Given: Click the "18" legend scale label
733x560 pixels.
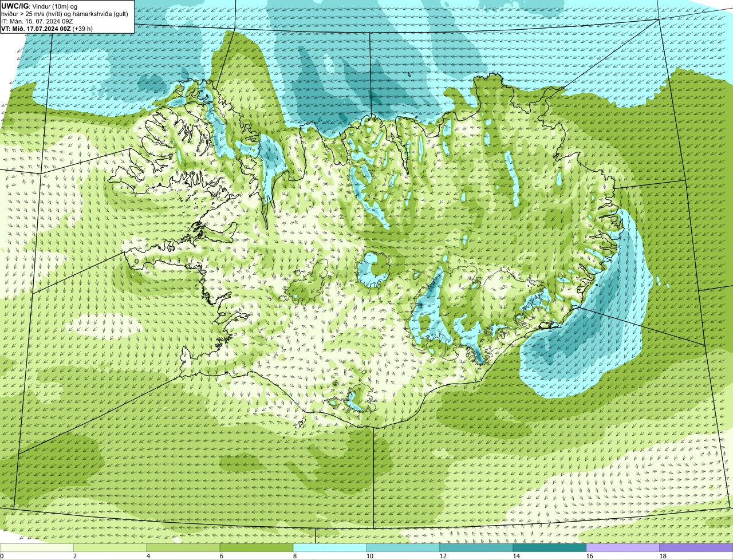Looking at the screenshot, I should 663,556.
